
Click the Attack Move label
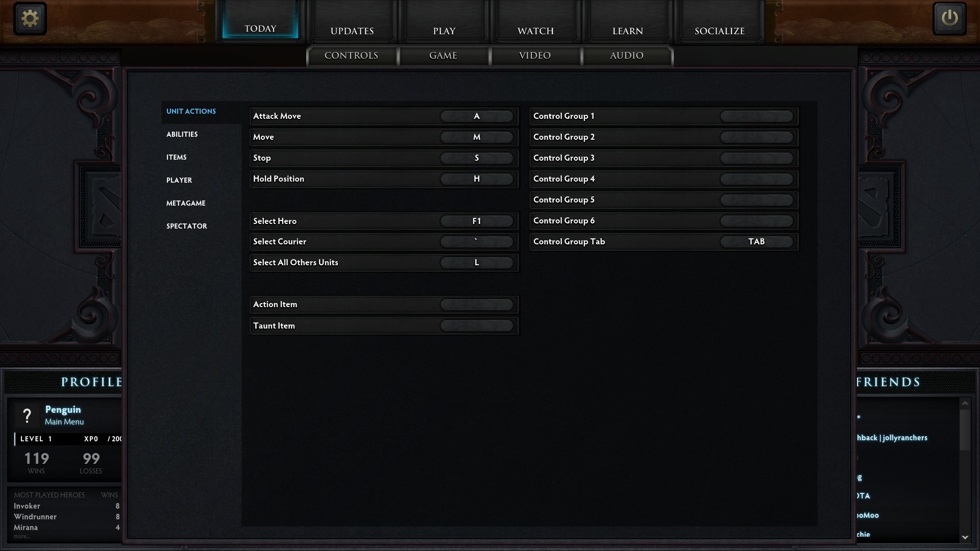(277, 116)
